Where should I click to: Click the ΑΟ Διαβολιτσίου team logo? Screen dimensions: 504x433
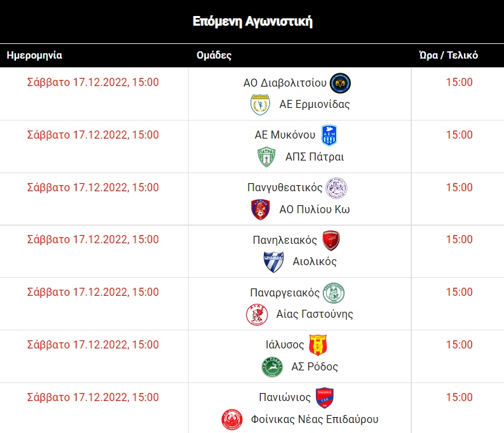pos(340,83)
